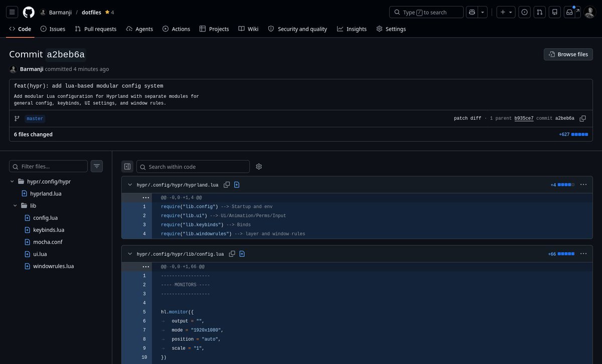602x364 pixels.
Task: Collapse the hyprland.lua diff
Action: pos(130,185)
